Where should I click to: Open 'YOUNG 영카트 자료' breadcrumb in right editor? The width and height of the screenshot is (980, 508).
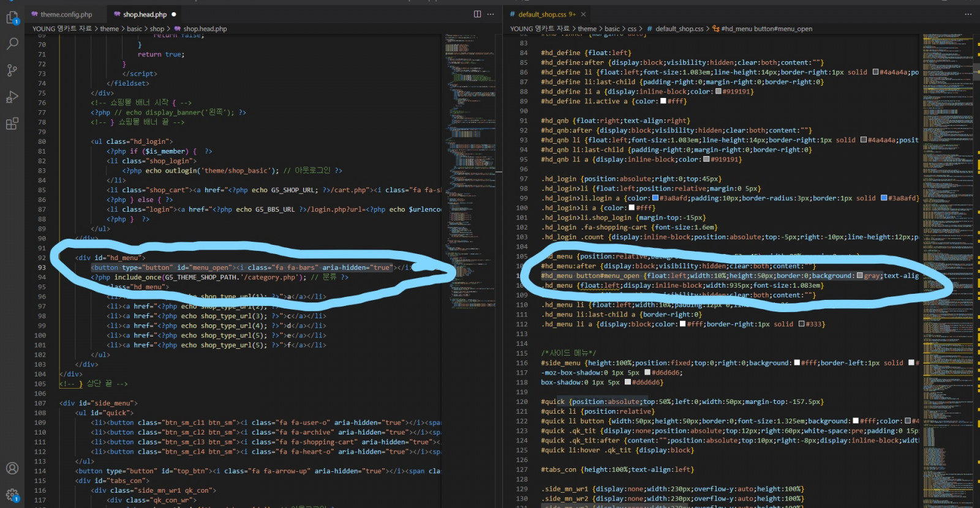(x=540, y=29)
